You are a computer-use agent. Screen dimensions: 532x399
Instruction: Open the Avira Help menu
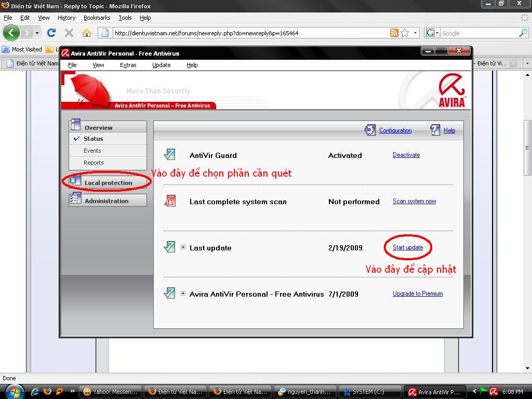pos(192,65)
